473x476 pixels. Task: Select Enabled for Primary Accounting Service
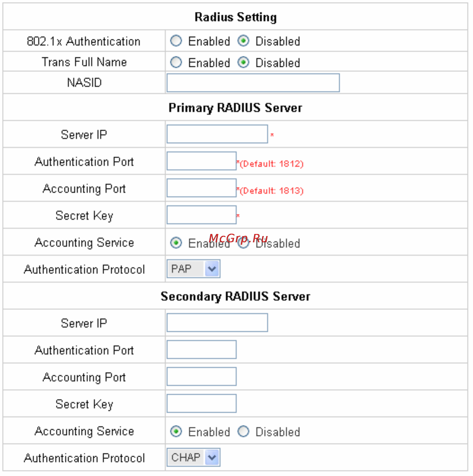tap(176, 243)
